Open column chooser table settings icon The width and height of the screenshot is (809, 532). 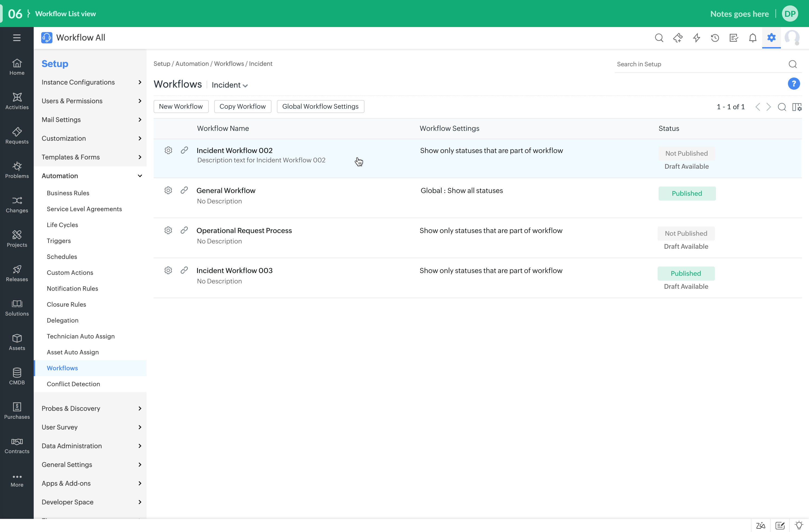pyautogui.click(x=797, y=107)
